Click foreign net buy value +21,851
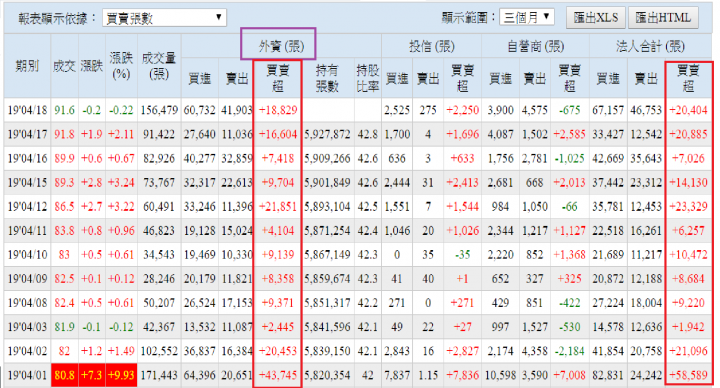The image size is (720, 388). tap(278, 207)
